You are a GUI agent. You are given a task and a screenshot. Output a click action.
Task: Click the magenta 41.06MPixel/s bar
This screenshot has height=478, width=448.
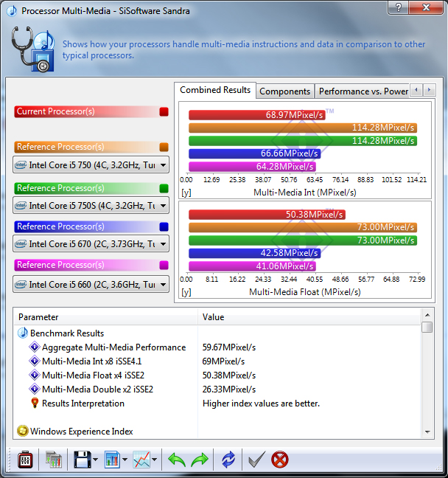click(x=252, y=266)
